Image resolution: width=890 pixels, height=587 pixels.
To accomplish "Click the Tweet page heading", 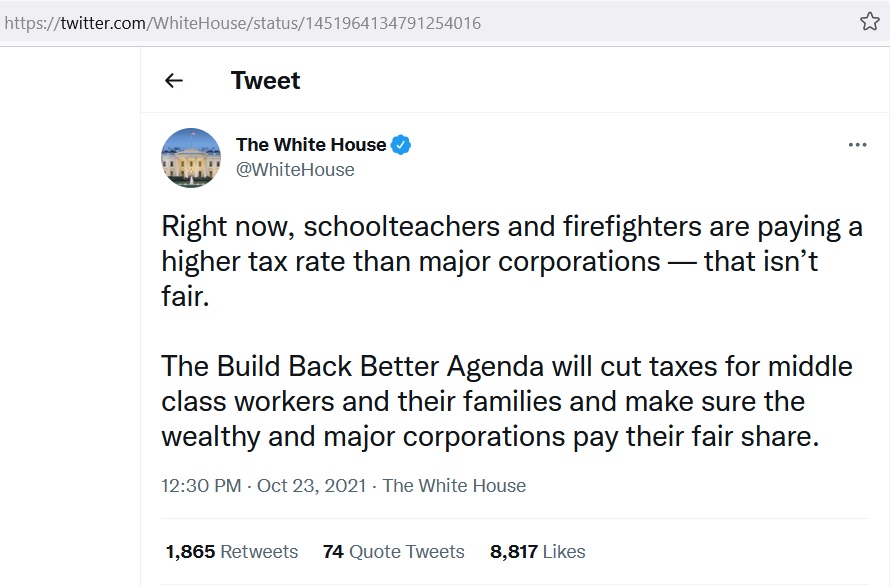I will pos(265,81).
